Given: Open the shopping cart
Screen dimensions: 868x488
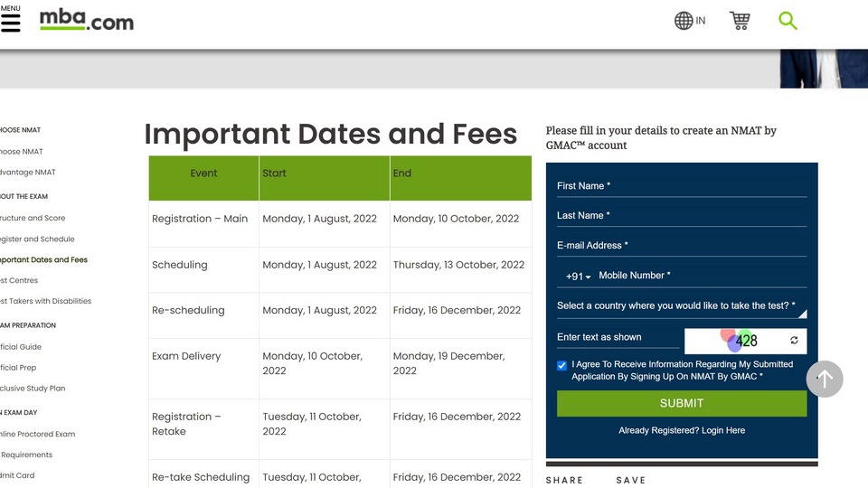Looking at the screenshot, I should [x=740, y=21].
